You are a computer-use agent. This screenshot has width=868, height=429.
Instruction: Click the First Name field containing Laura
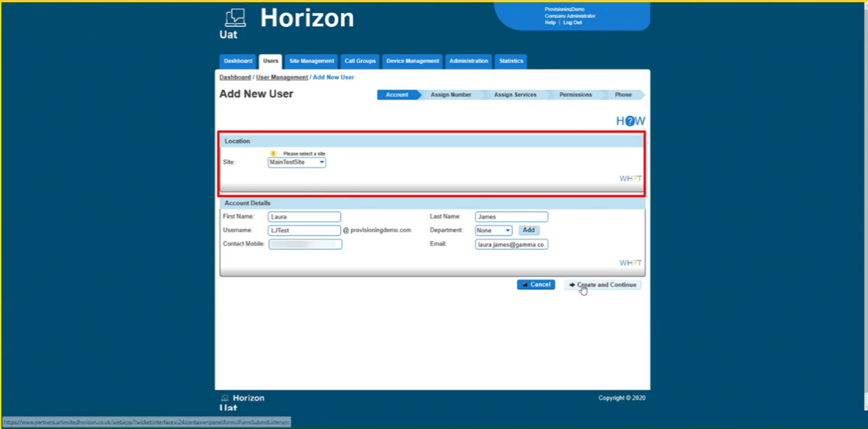tap(305, 217)
